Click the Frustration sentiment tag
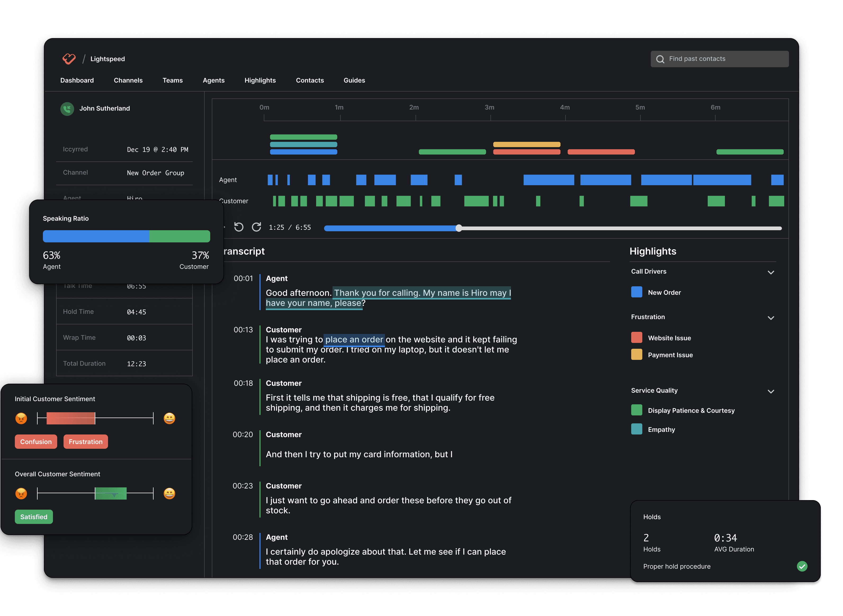Viewport: 843px width, 616px height. pyautogui.click(x=86, y=441)
